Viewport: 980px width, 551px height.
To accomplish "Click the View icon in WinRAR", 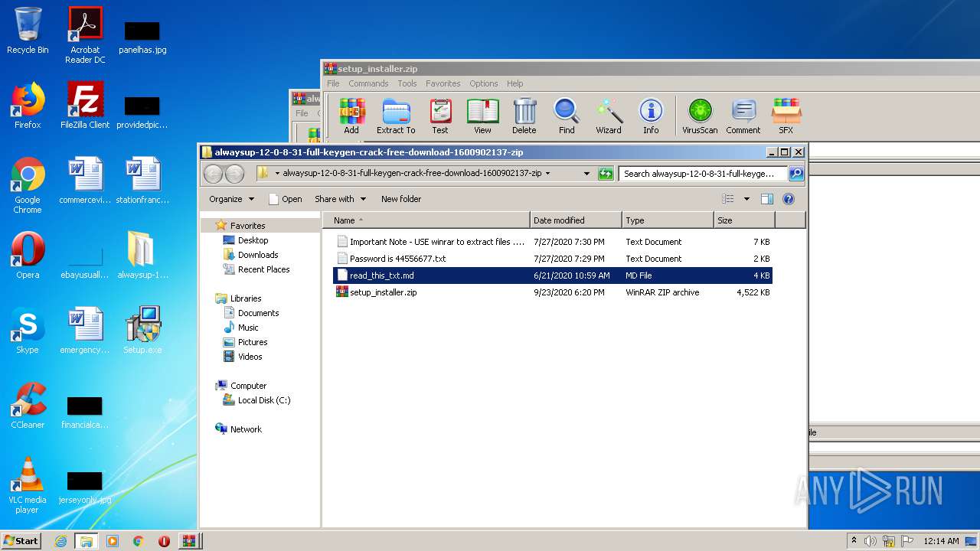I will [x=482, y=116].
